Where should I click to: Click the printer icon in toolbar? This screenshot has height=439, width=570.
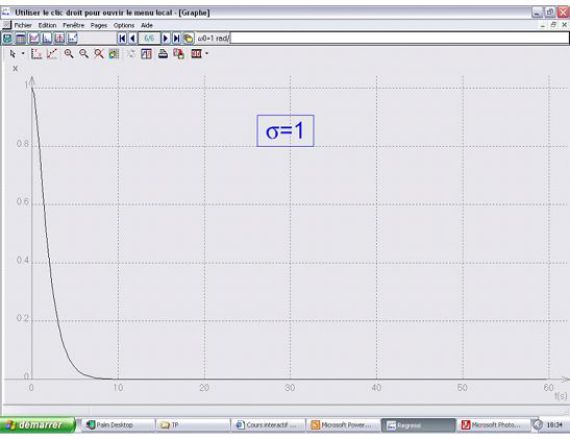click(162, 54)
